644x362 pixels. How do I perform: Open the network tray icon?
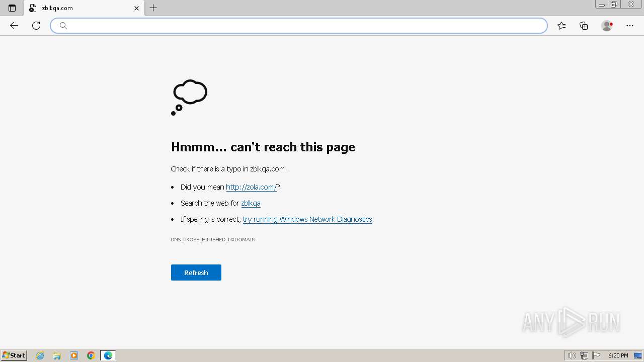584,355
